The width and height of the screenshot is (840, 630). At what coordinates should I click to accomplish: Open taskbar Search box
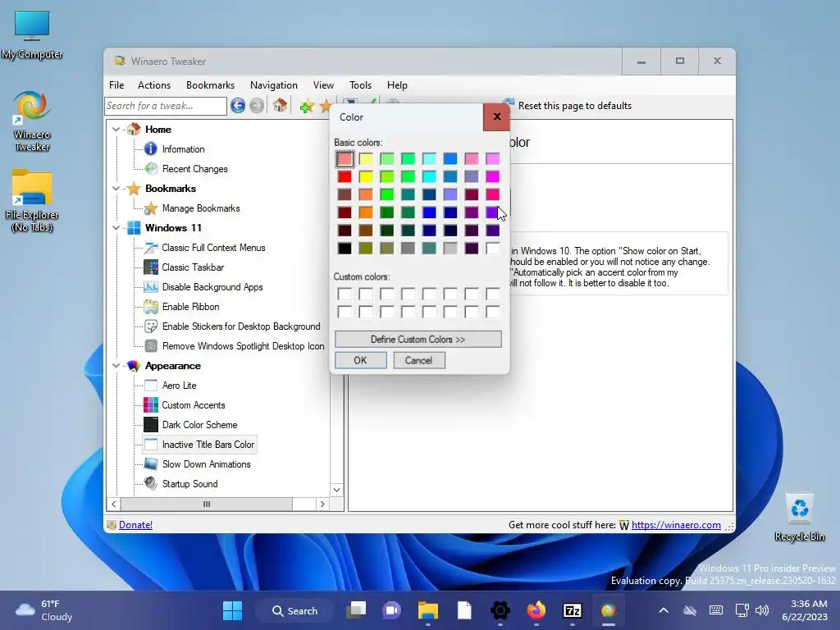pyautogui.click(x=294, y=610)
